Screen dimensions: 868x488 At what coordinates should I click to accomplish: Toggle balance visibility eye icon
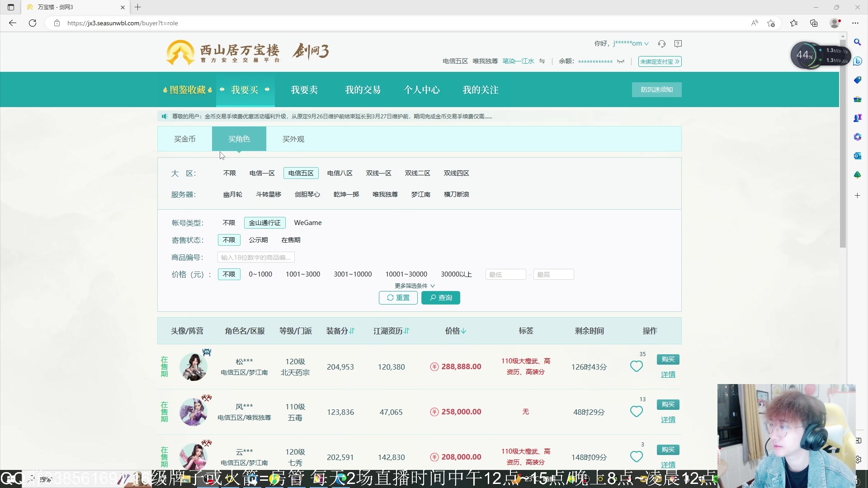tap(621, 61)
